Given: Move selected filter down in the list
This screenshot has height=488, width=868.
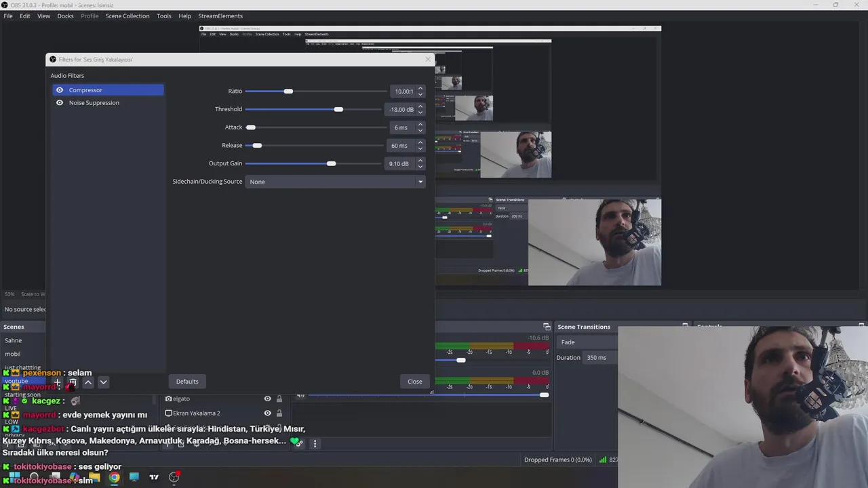Looking at the screenshot, I should click(103, 382).
